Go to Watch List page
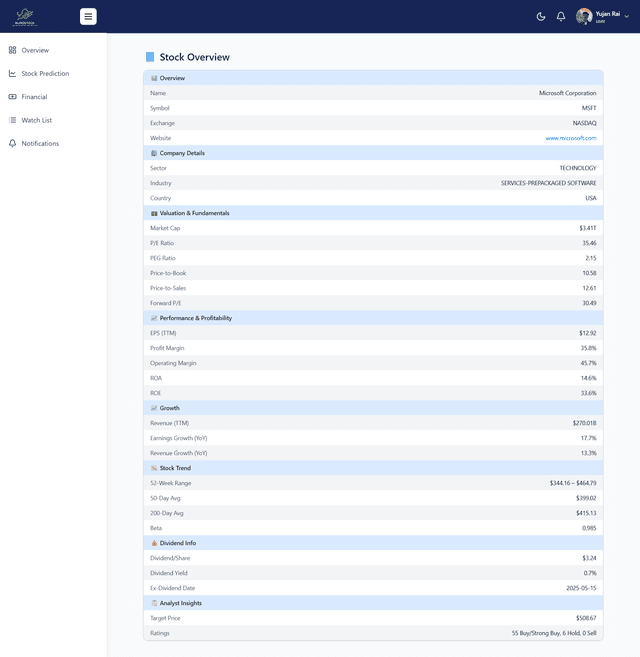 [37, 120]
